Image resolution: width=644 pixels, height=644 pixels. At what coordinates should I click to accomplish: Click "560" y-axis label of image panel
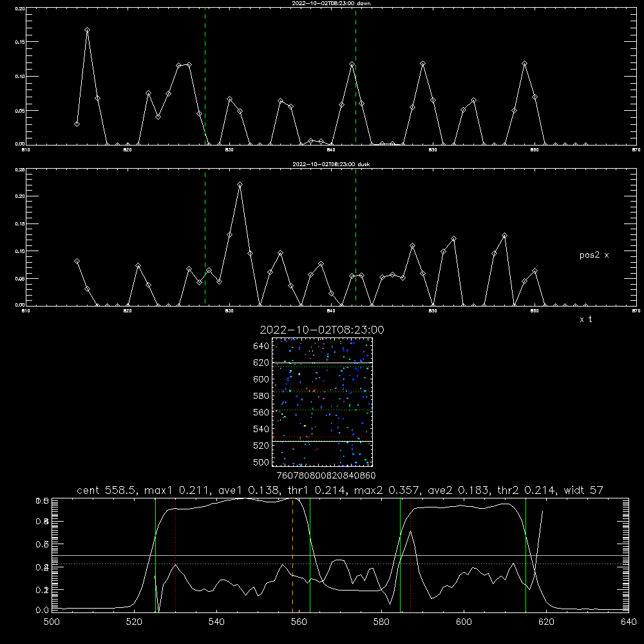point(261,412)
